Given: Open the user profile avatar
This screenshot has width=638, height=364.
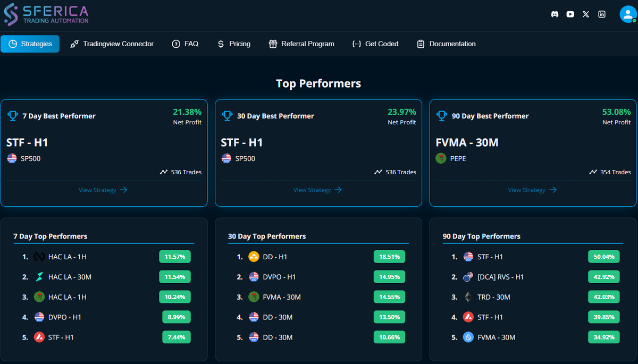Looking at the screenshot, I should (628, 14).
